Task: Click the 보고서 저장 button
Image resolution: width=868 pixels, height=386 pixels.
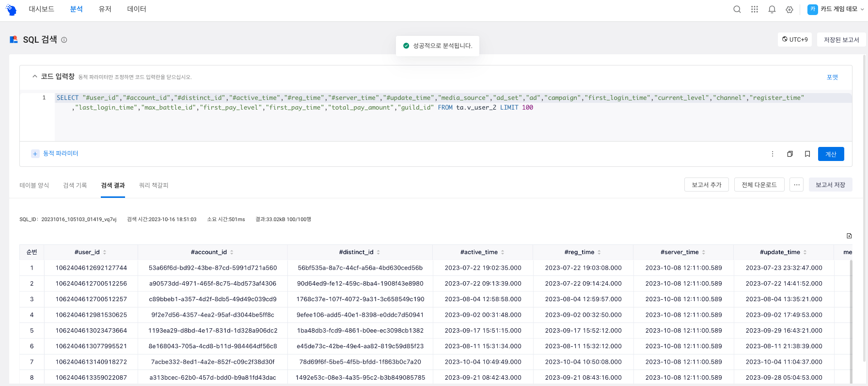Action: coord(830,185)
